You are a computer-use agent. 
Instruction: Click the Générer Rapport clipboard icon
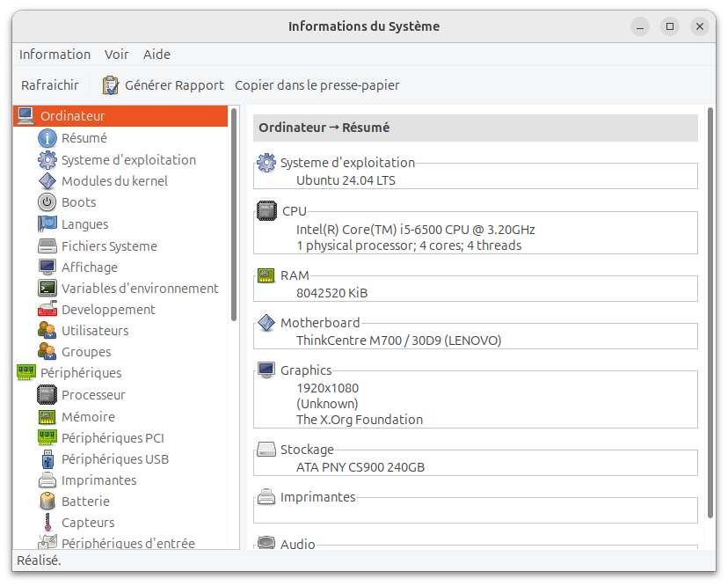(110, 85)
